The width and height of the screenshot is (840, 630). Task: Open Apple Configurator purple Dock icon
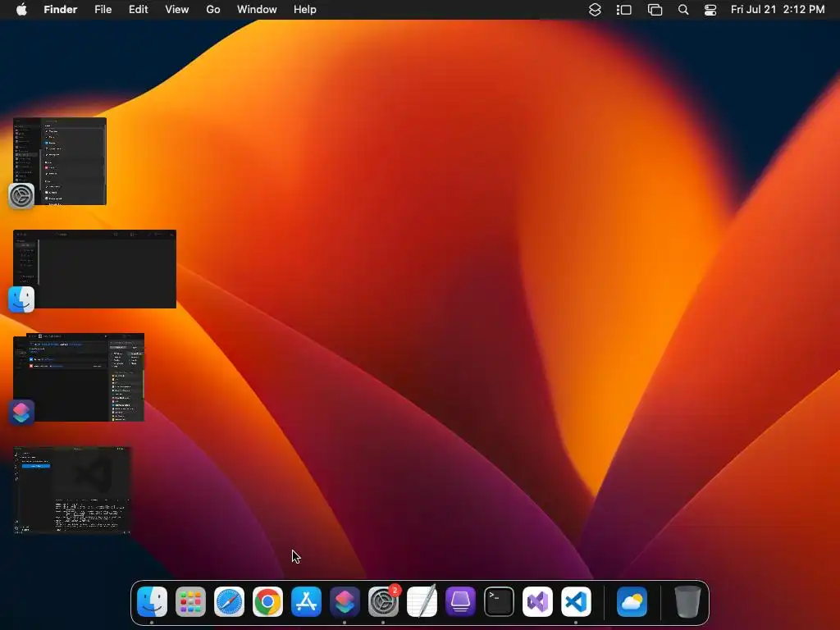(461, 601)
